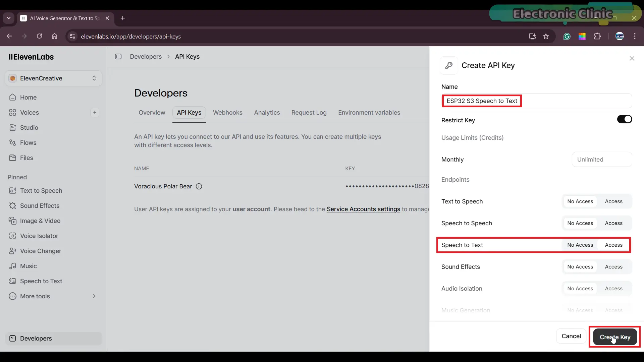Grant Access for Sound Effects

click(614, 267)
